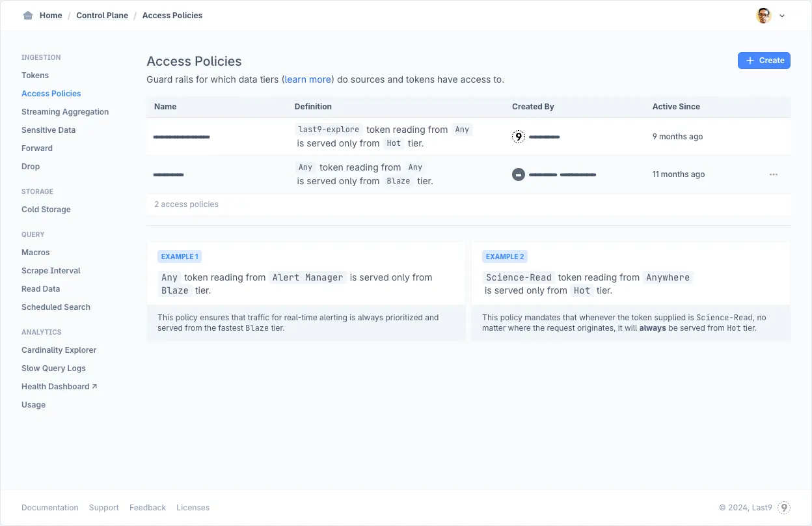Open Cardinality Explorer page

(x=59, y=350)
